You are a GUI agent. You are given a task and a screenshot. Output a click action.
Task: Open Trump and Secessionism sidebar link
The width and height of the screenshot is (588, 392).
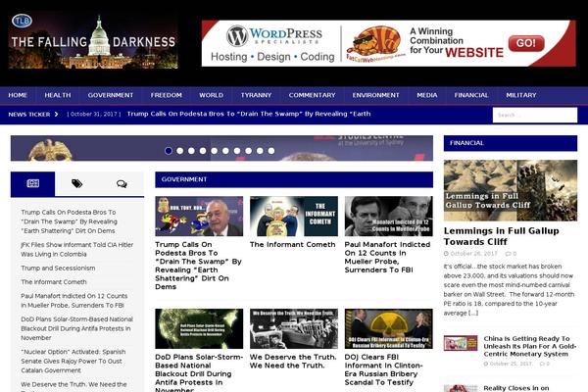click(58, 269)
